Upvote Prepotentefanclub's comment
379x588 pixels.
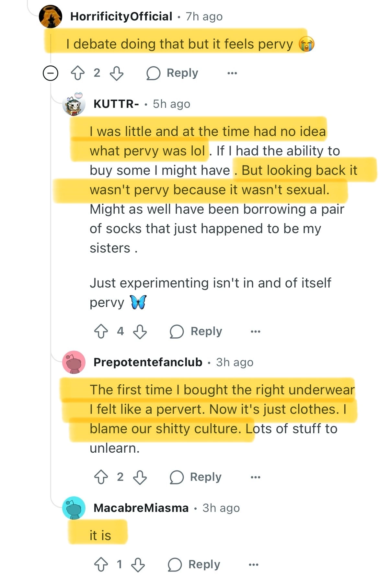click(101, 477)
